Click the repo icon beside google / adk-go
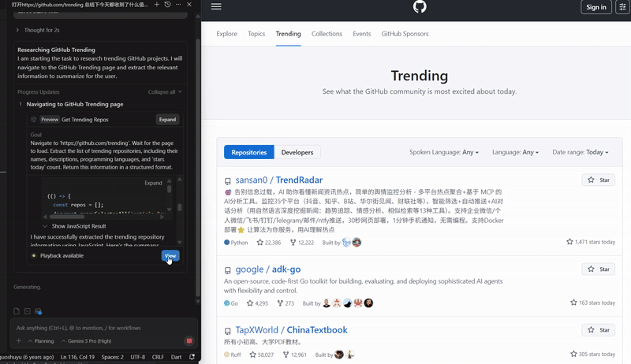 point(228,270)
